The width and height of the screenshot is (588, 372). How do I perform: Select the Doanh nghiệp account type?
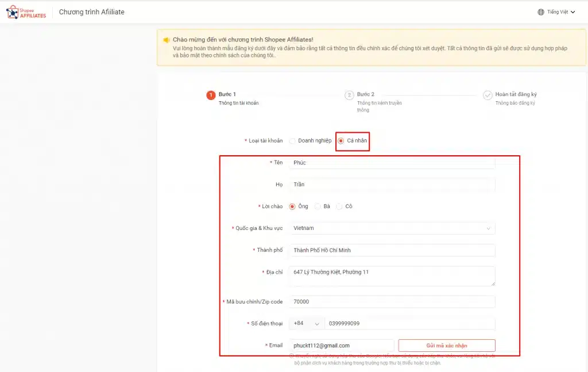click(x=292, y=141)
